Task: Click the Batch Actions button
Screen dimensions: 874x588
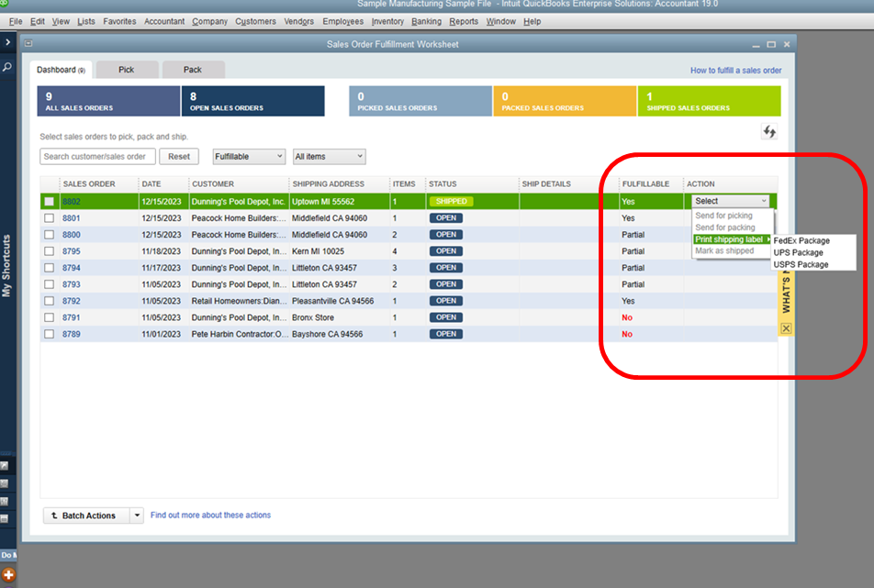Action: tap(86, 516)
